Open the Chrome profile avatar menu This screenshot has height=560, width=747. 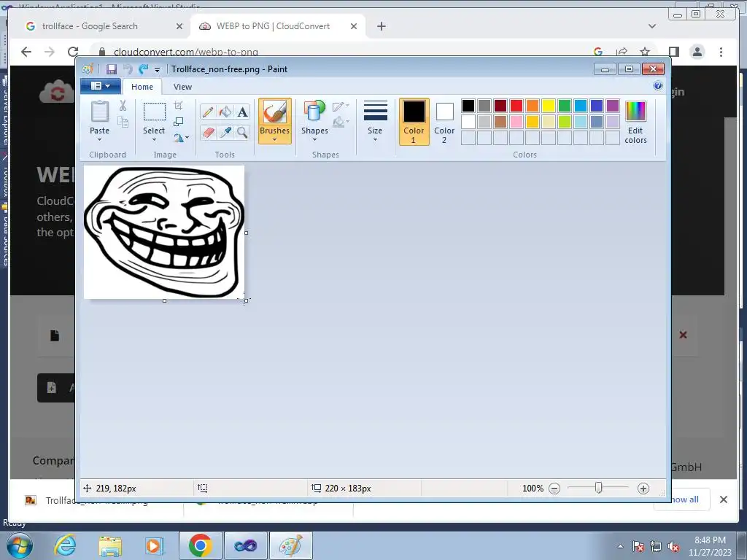[697, 52]
